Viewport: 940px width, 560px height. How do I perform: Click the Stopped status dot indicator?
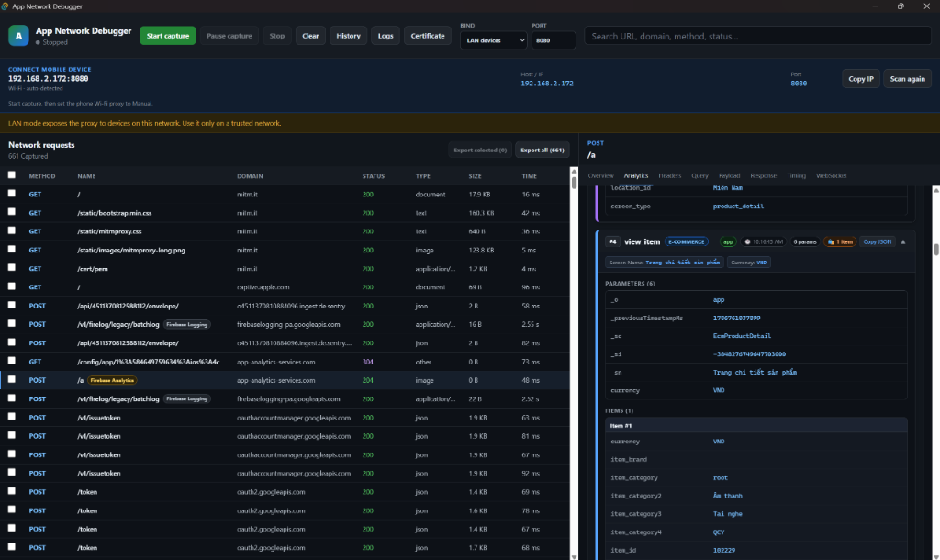point(38,43)
